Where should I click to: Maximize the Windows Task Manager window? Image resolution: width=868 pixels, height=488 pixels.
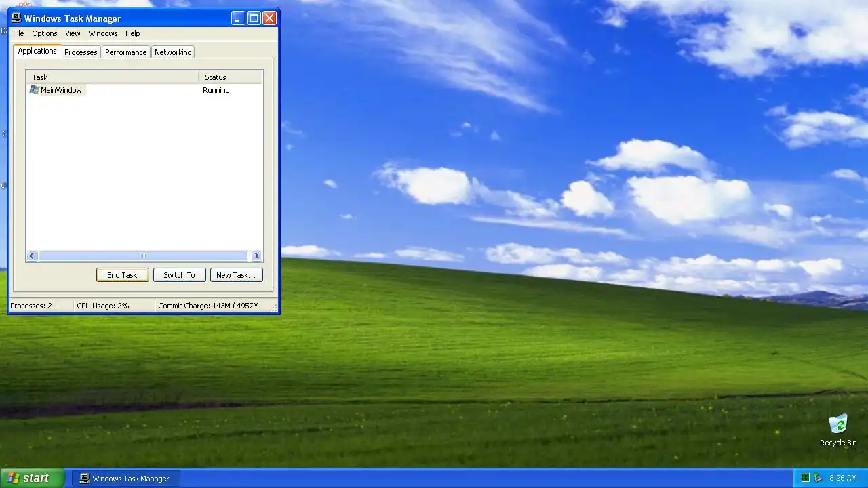pyautogui.click(x=254, y=18)
